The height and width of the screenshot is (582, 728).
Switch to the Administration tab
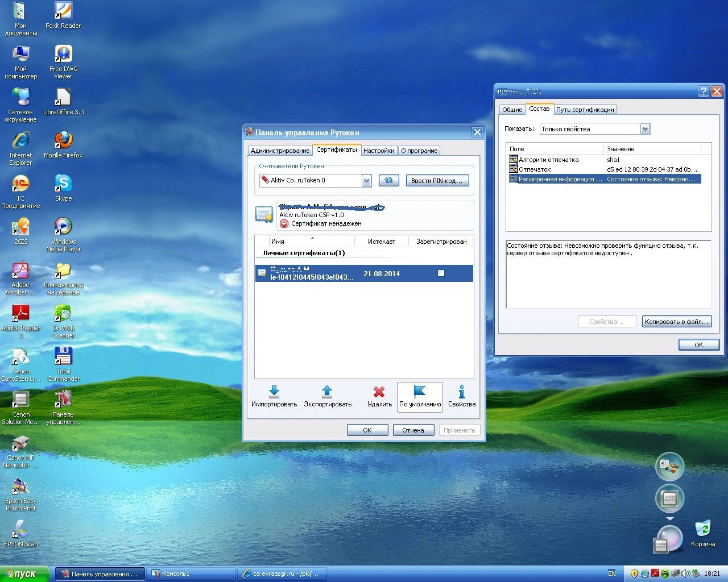point(280,151)
